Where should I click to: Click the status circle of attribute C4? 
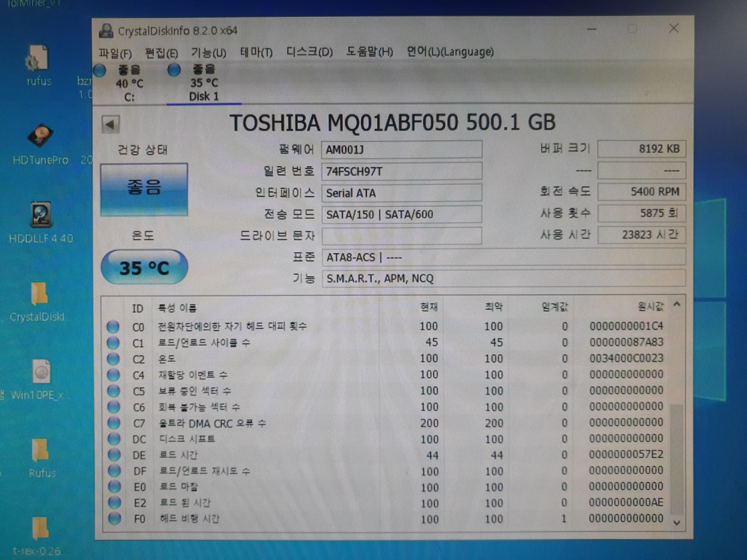coord(113,375)
